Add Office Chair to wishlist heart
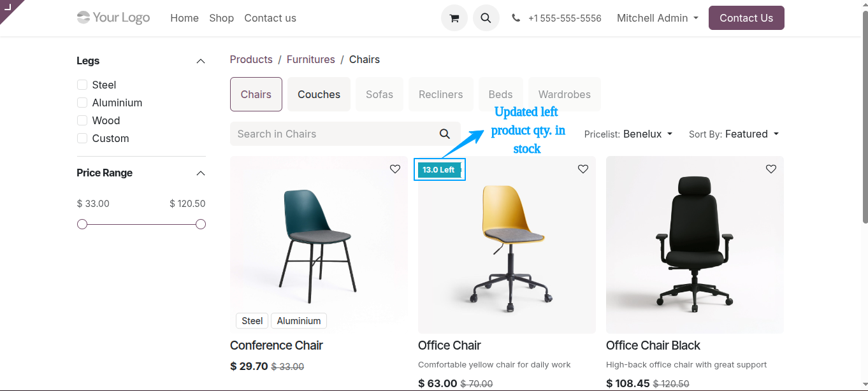 (583, 169)
